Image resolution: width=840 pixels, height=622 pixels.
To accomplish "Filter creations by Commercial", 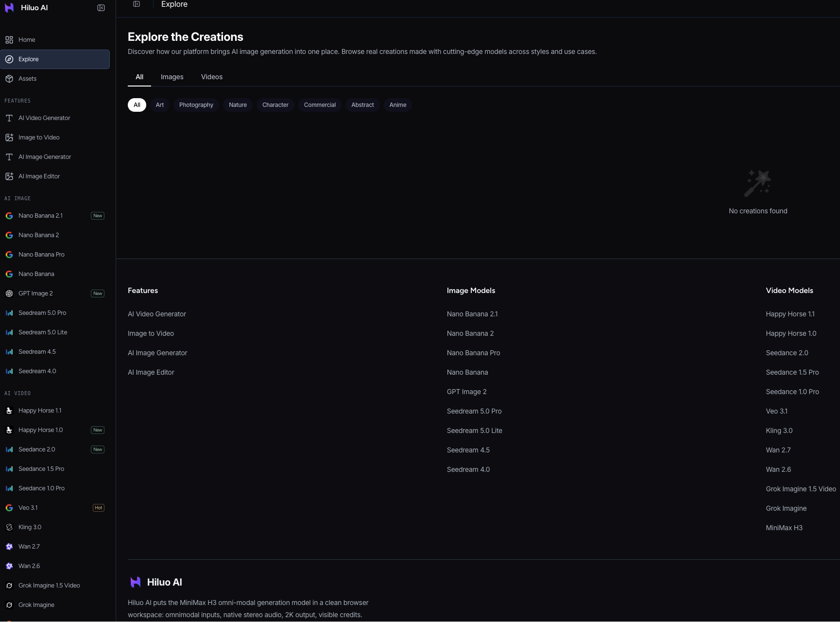I will (x=320, y=105).
